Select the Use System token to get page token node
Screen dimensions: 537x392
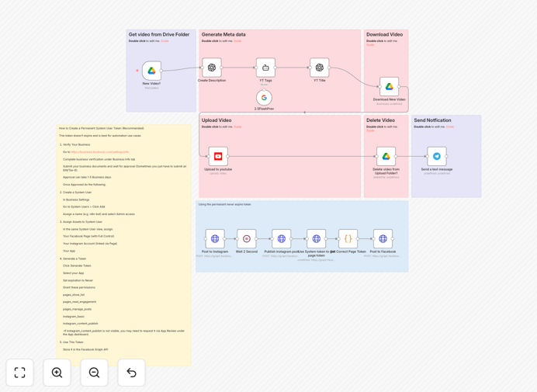[x=316, y=239]
